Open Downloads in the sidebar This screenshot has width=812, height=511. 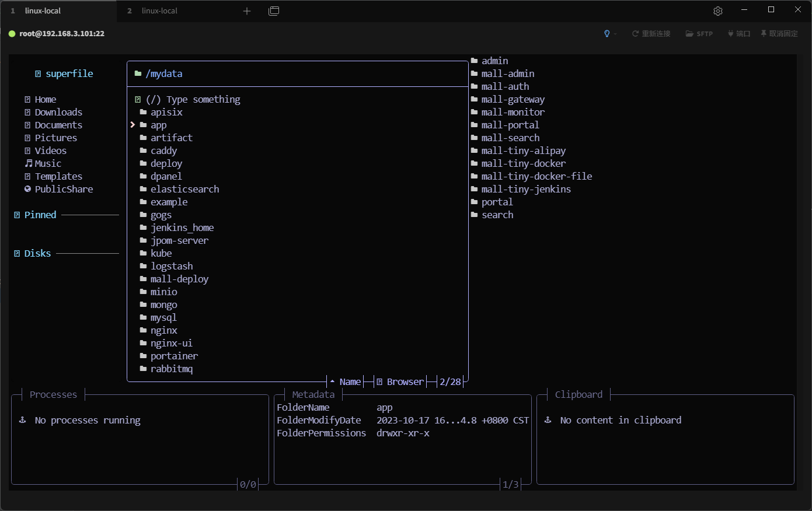[58, 112]
